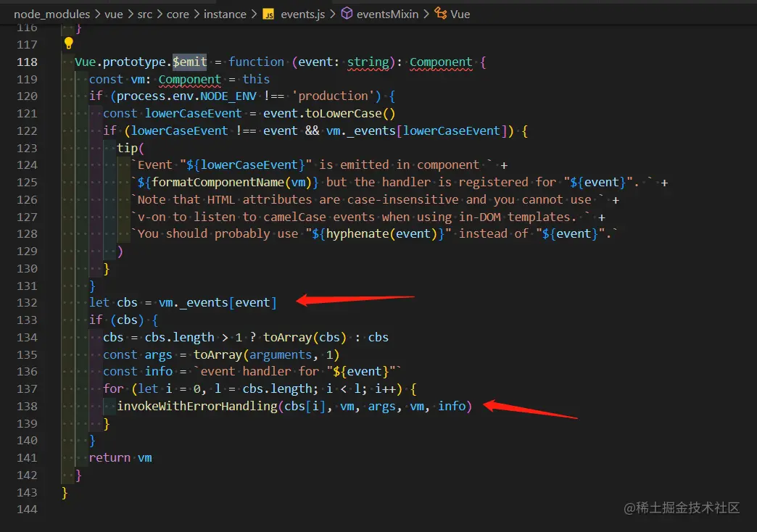This screenshot has width=757, height=532.
Task: Click the eventsMixin cube symbol icon
Action: [x=347, y=14]
